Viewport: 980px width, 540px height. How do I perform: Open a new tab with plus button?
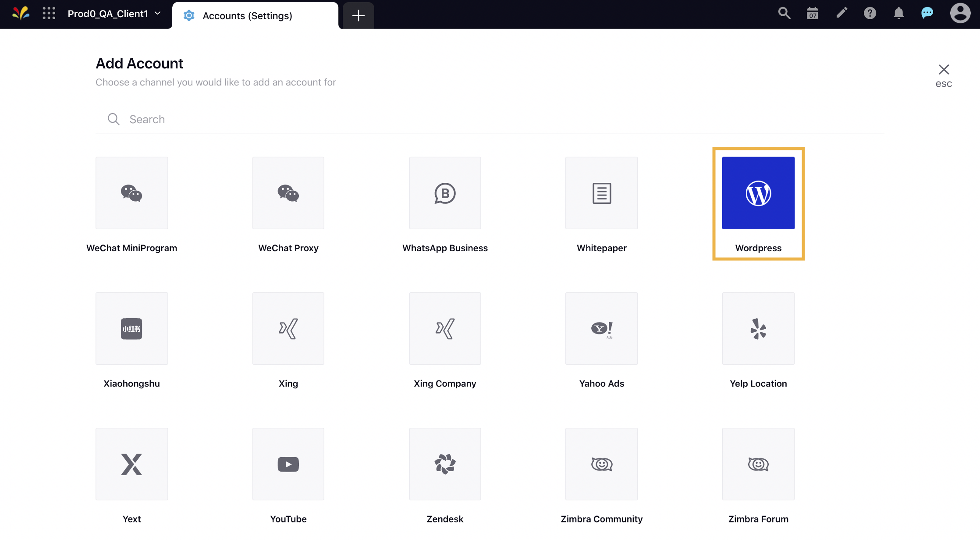[358, 16]
